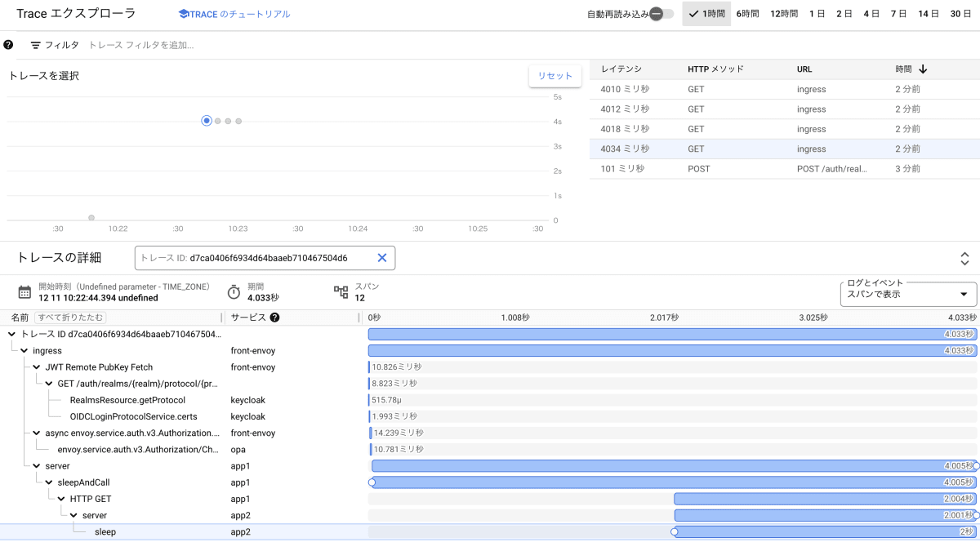The width and height of the screenshot is (980, 551).
Task: Clear the trace ID with the X icon
Action: 381,258
